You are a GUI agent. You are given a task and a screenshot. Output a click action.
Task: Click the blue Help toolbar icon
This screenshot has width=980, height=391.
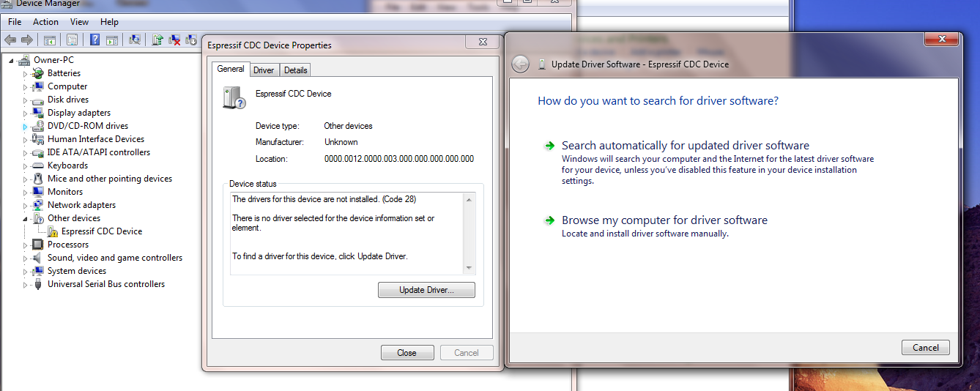(94, 40)
